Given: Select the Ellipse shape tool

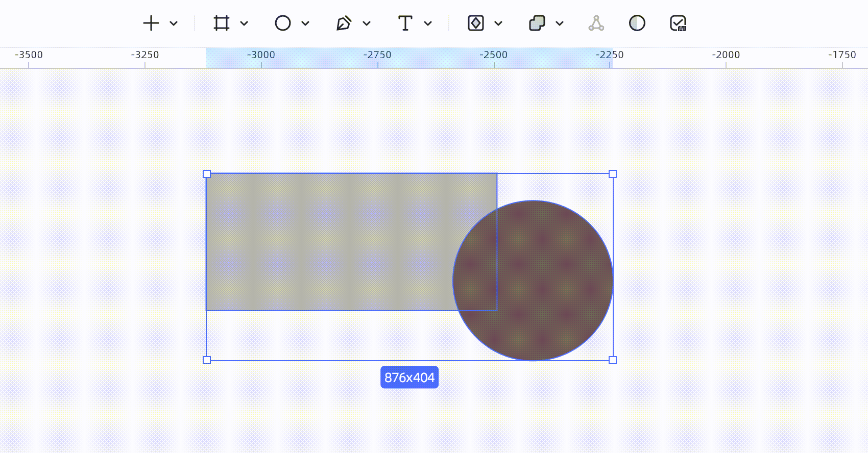Looking at the screenshot, I should 283,23.
